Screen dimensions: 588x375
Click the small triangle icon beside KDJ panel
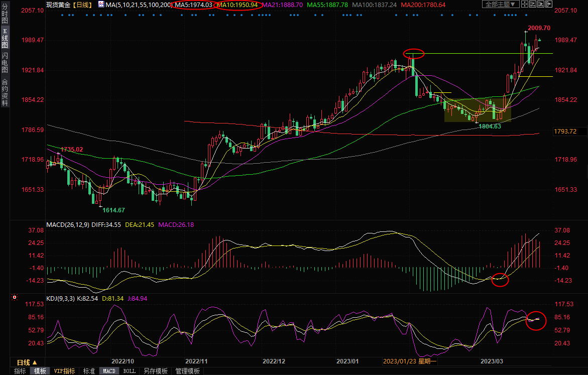coord(15,298)
